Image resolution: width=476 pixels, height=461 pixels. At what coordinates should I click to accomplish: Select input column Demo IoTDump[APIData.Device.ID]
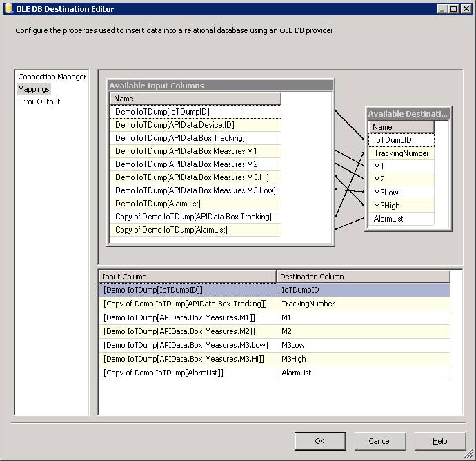click(195, 125)
